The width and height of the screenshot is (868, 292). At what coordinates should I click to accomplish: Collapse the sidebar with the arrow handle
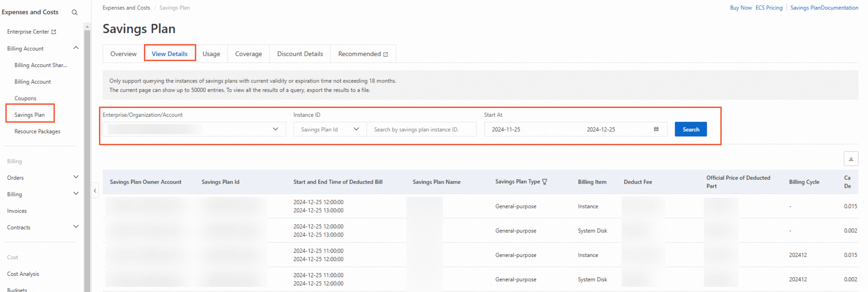click(95, 191)
